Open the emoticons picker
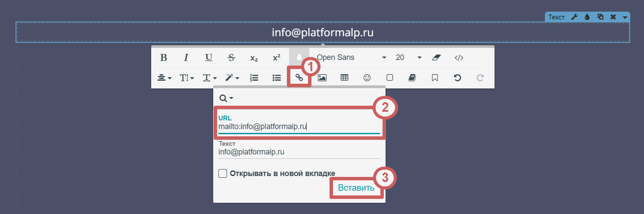The height and width of the screenshot is (214, 644). pos(367,78)
